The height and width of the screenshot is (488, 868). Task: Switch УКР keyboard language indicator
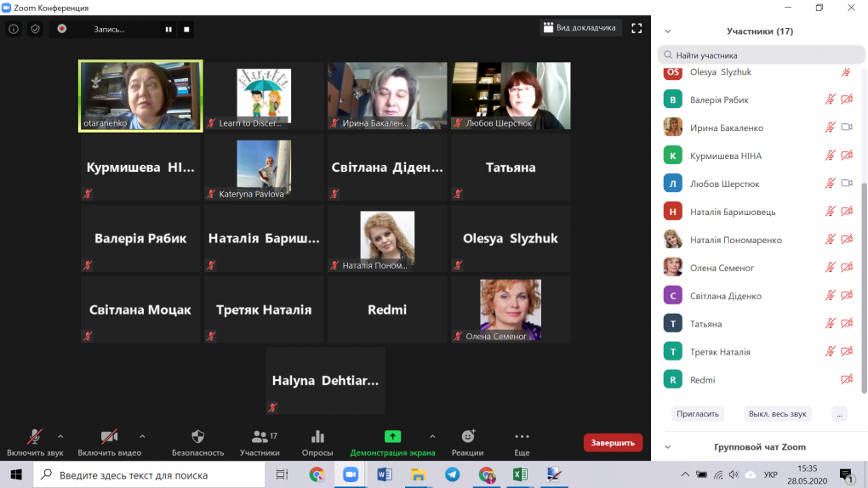771,474
